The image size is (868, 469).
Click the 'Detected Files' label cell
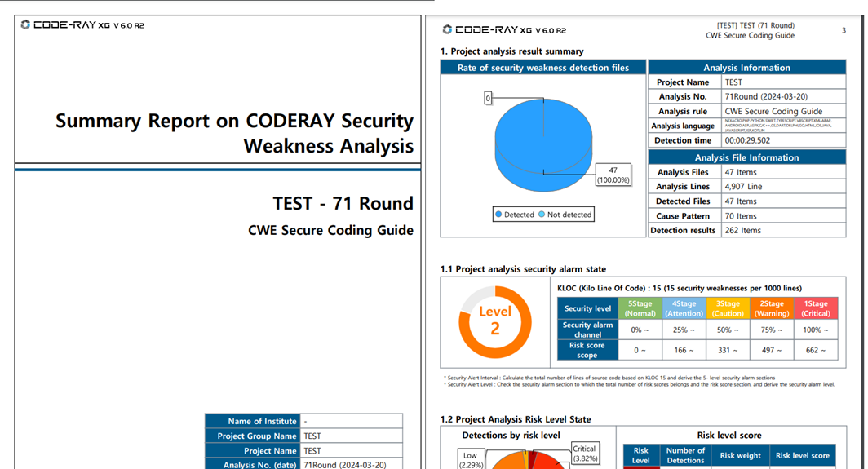tap(684, 201)
